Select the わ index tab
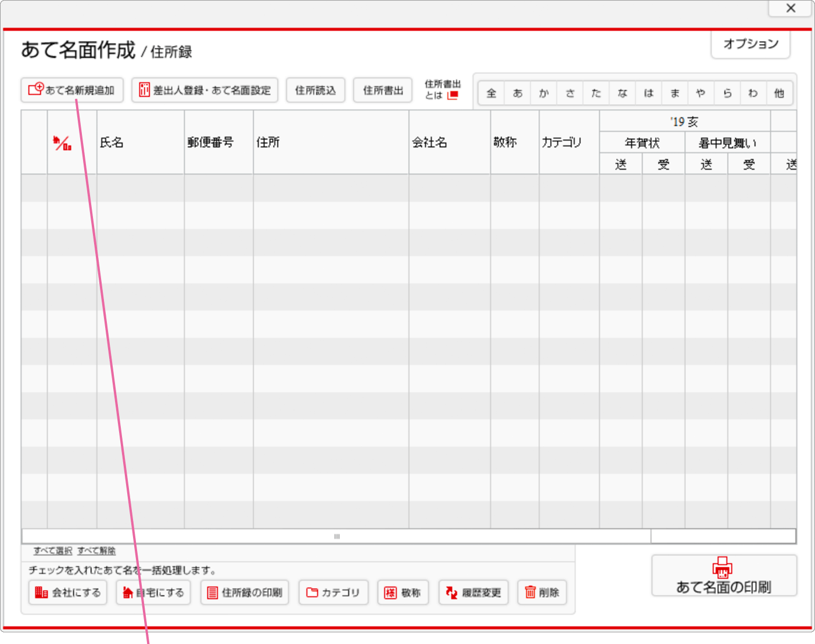This screenshot has width=815, height=644. click(x=753, y=93)
